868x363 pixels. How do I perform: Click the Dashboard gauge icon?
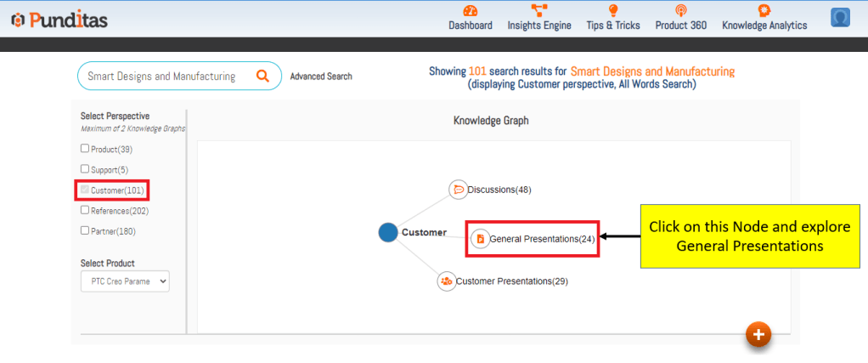[x=471, y=10]
